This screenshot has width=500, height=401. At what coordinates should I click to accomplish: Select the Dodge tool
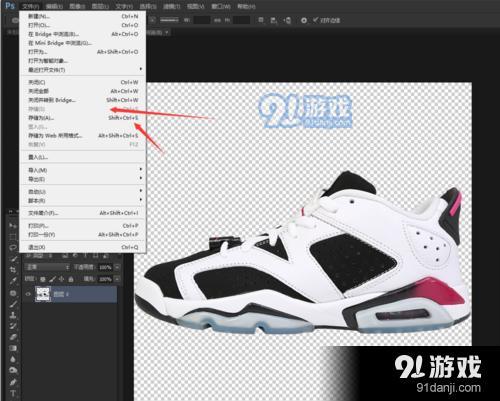(13, 370)
